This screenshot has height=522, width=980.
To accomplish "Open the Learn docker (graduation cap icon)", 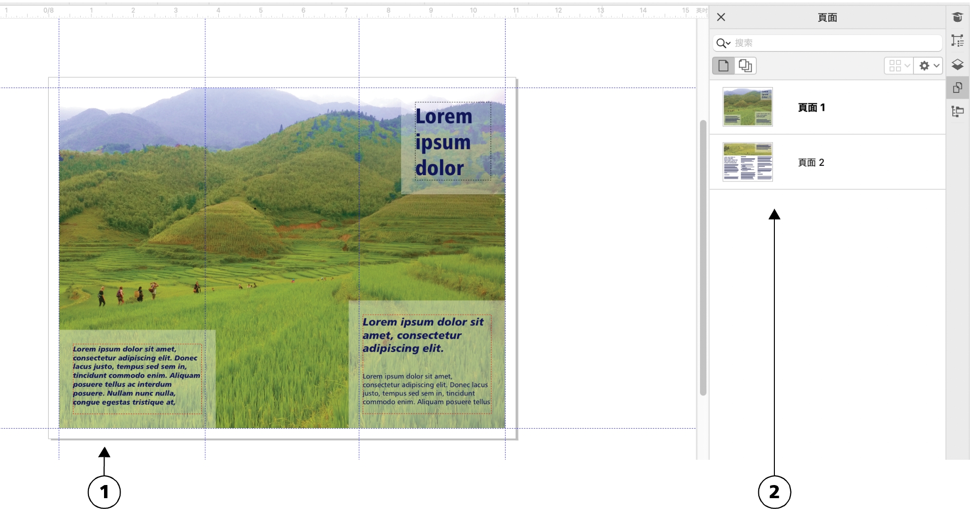I will click(957, 18).
